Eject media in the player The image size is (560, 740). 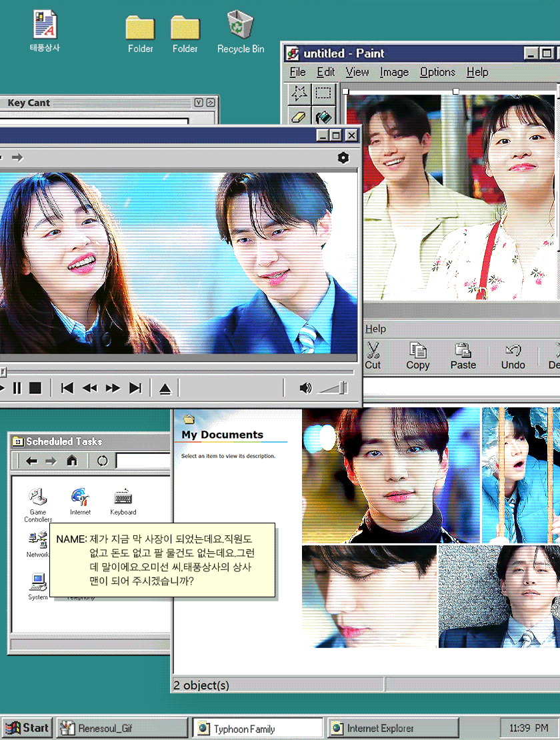165,389
